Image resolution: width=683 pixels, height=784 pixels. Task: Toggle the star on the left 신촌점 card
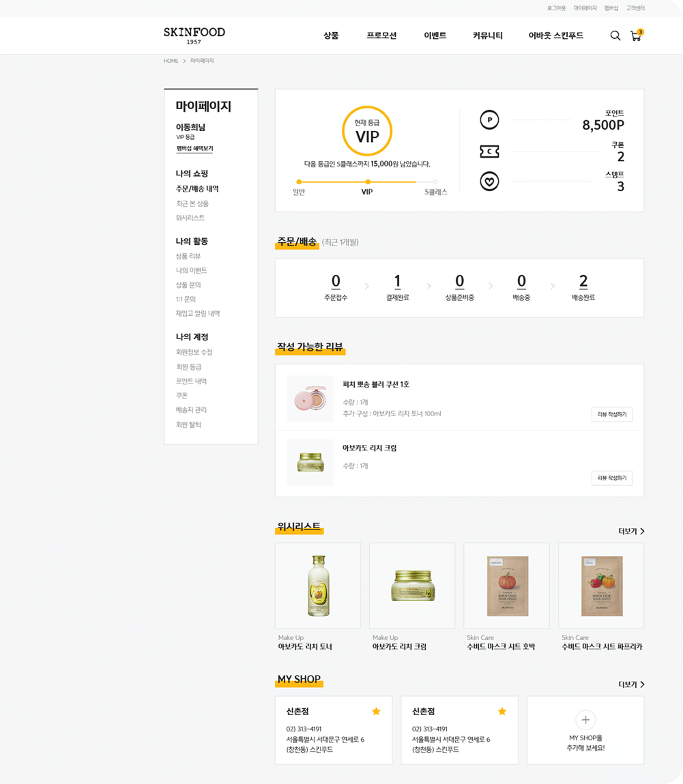[x=377, y=711]
